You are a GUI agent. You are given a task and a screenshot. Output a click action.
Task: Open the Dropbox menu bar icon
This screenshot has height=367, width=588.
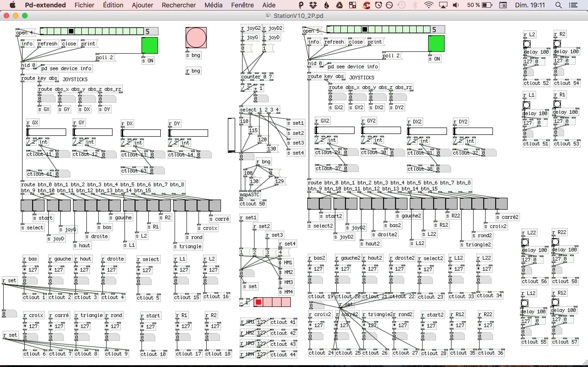coord(313,5)
